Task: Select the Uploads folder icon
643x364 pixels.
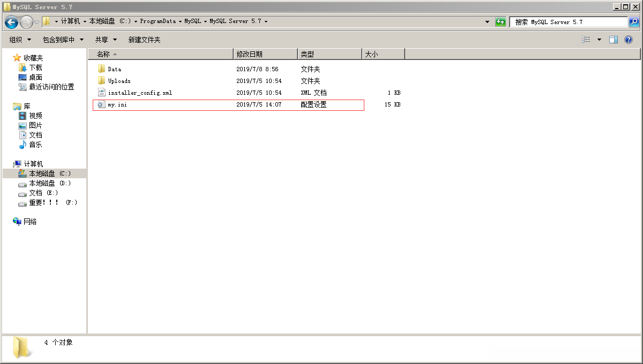Action: point(102,80)
